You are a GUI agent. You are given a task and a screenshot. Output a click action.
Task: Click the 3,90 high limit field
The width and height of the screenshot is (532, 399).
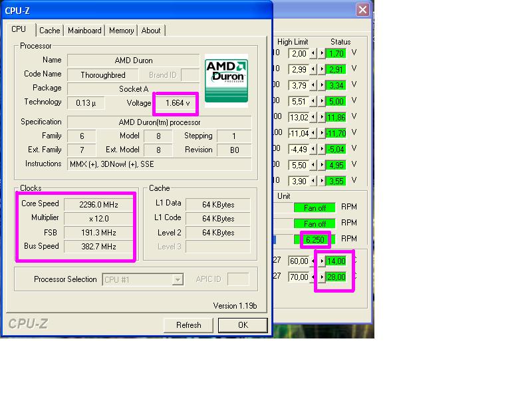(299, 181)
